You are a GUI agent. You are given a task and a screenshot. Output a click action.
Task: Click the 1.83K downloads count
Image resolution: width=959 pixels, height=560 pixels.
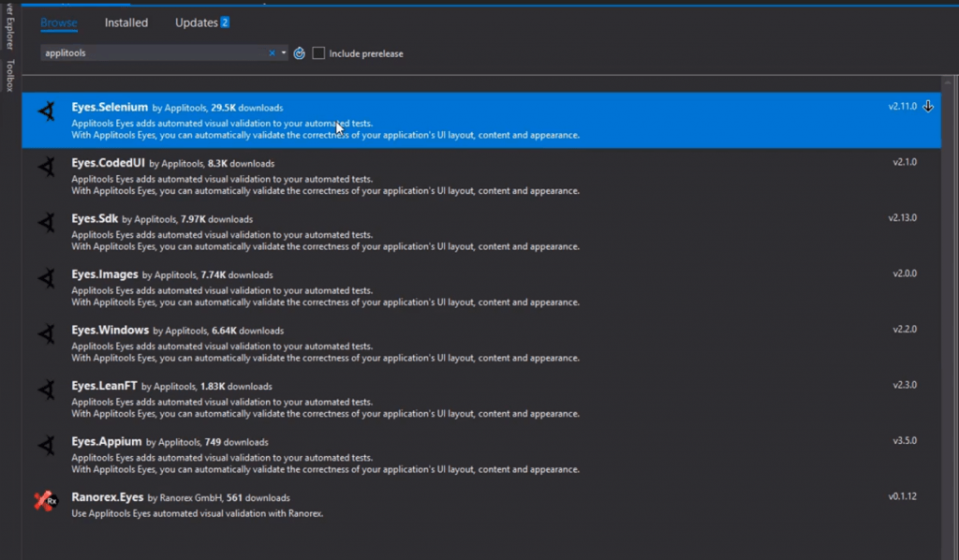(x=236, y=387)
